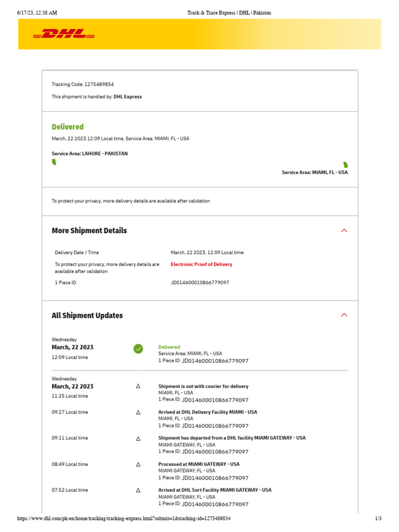Click the green destination marker above Miami

tap(345, 165)
